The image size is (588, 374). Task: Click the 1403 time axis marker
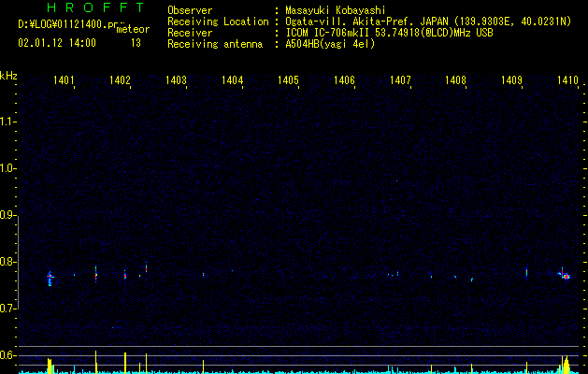[176, 79]
